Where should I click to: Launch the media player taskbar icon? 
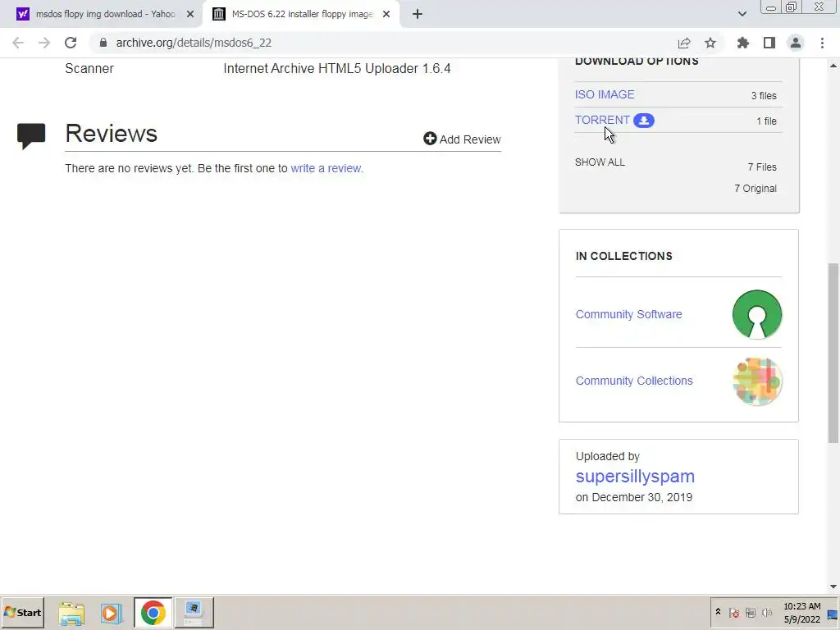[112, 613]
